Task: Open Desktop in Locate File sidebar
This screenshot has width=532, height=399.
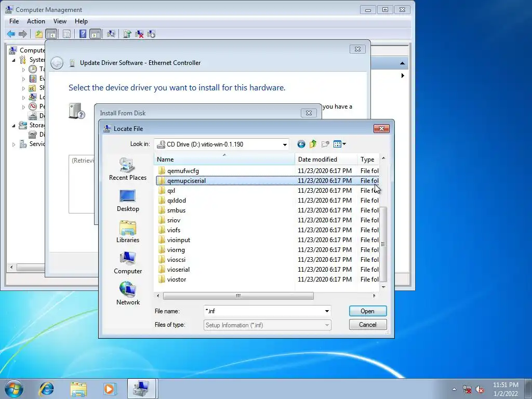Action: click(x=128, y=201)
